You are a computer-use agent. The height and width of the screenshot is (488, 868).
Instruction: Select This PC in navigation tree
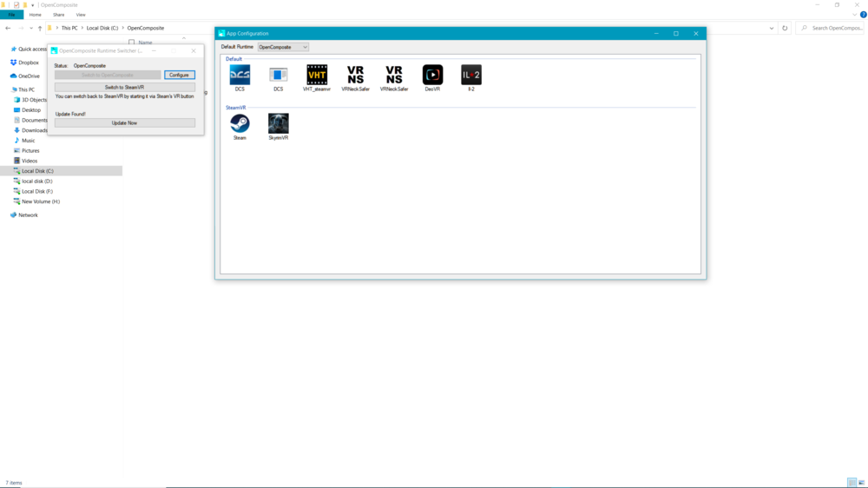pos(26,89)
